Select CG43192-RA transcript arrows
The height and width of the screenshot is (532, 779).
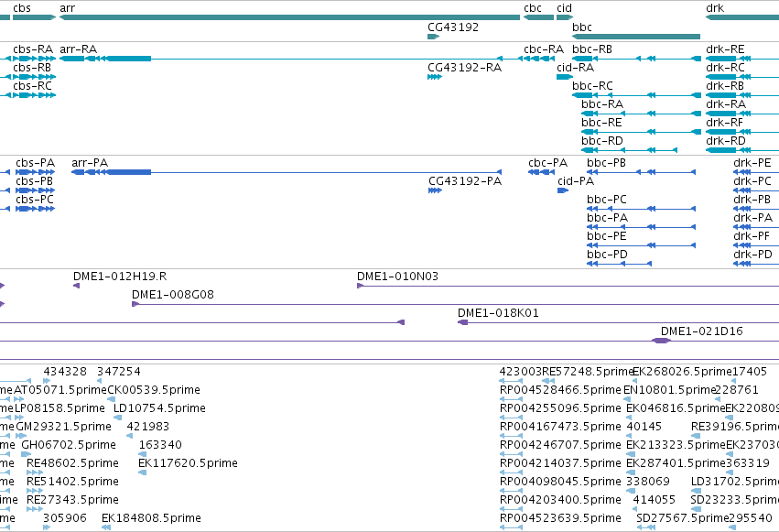(435, 77)
